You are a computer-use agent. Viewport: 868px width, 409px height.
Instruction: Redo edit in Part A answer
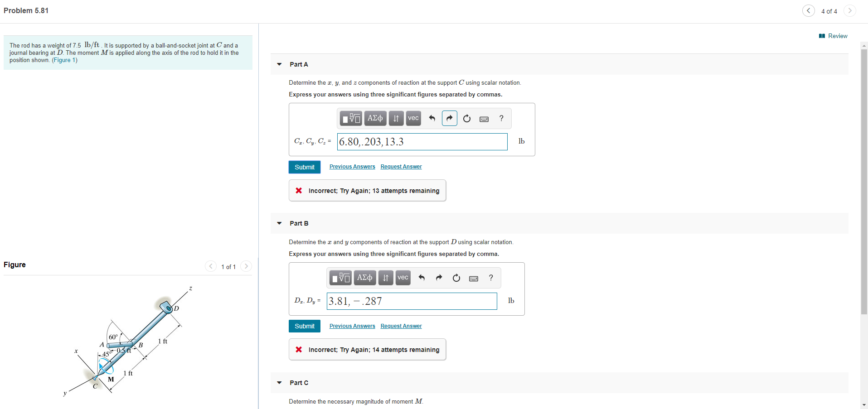point(449,118)
